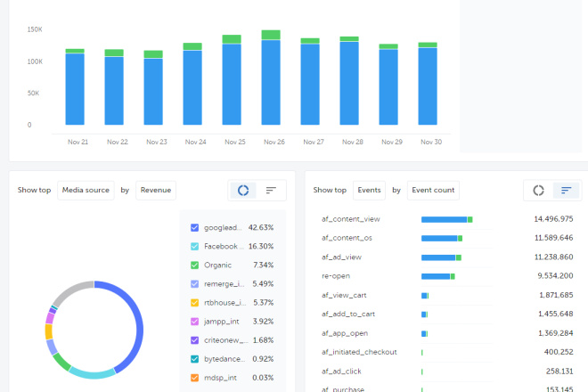Image resolution: width=588 pixels, height=392 pixels.
Task: Click the 9,534,200 event count value
Action: click(x=555, y=276)
